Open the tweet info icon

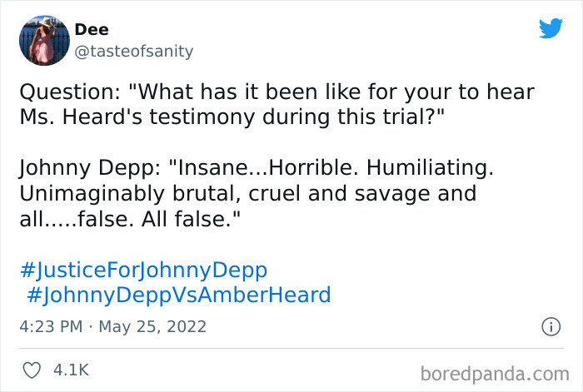[x=551, y=327]
